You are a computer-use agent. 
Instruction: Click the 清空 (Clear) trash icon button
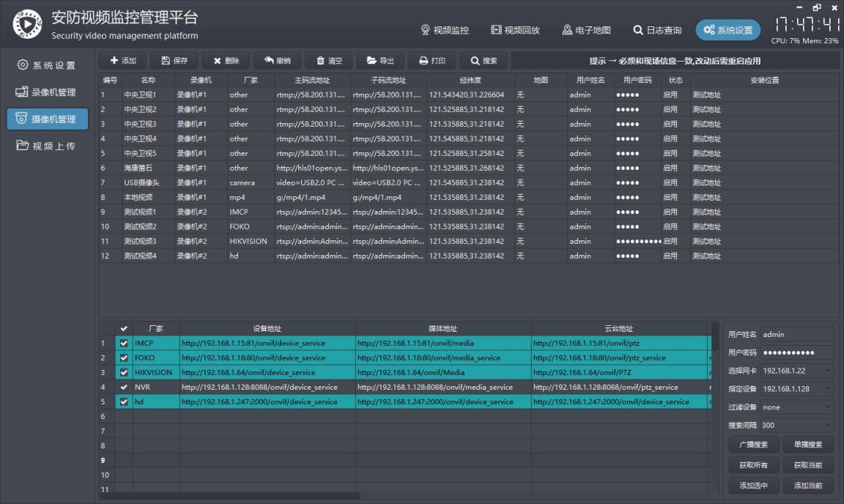[329, 61]
